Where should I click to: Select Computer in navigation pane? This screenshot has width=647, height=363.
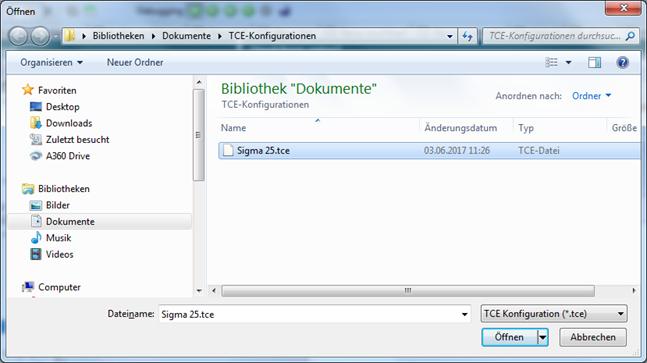[x=59, y=287]
